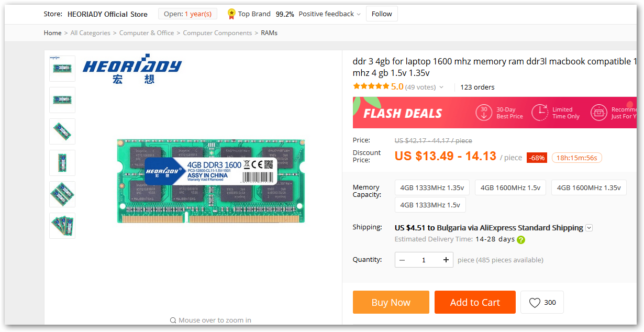This screenshot has height=332, width=644.
Task: Click the 30-Day Best Price icon
Action: click(484, 113)
